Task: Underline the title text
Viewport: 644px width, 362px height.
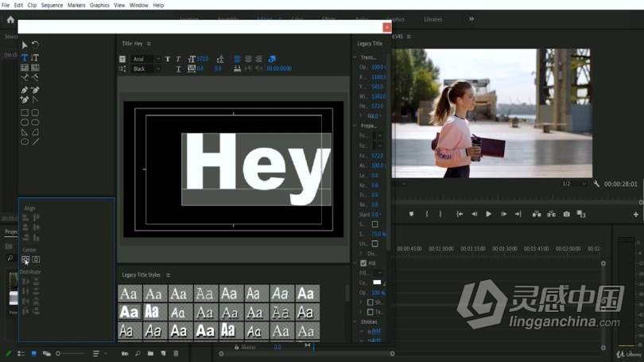Action: [x=178, y=69]
